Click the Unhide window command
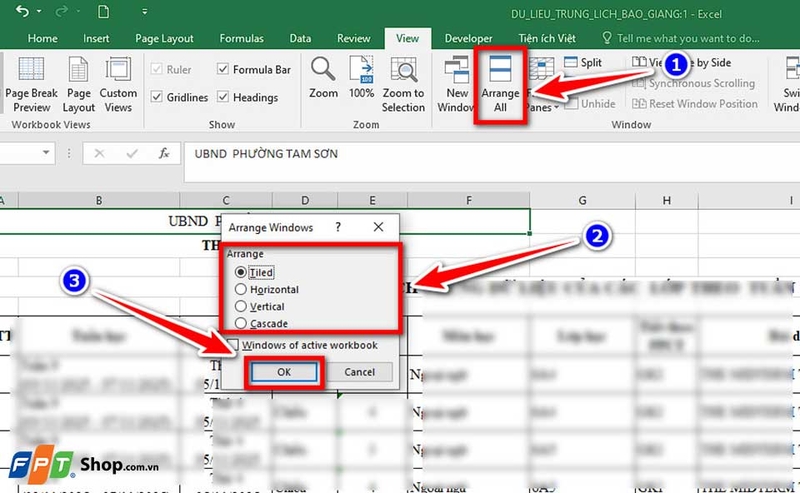800x493 pixels. pyautogui.click(x=590, y=104)
